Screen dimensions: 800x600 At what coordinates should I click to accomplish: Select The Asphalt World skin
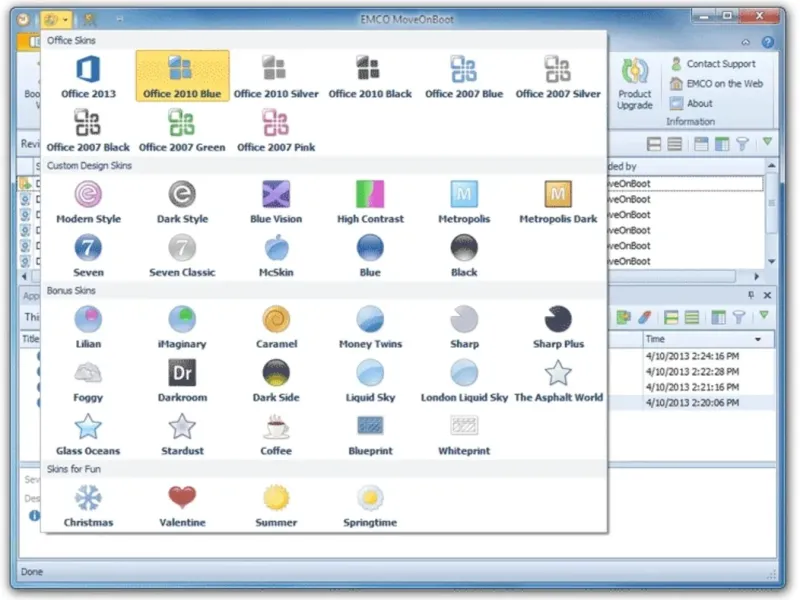tap(558, 380)
